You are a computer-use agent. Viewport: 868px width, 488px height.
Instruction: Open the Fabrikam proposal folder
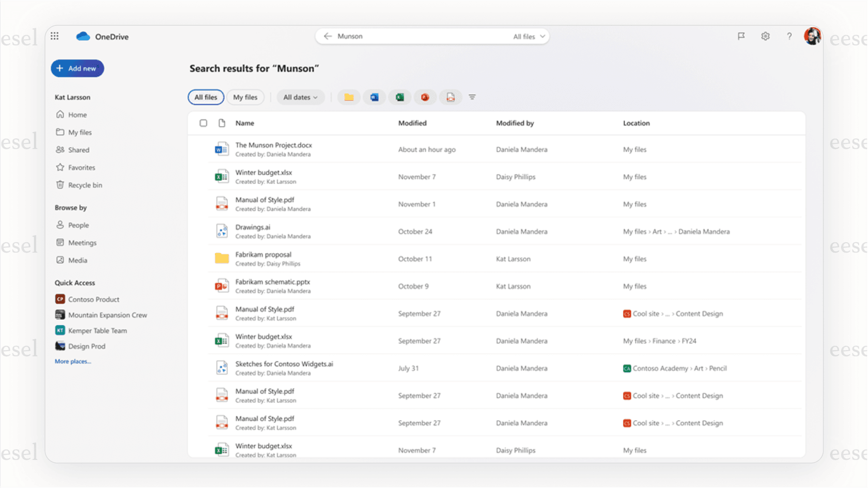[x=263, y=255]
